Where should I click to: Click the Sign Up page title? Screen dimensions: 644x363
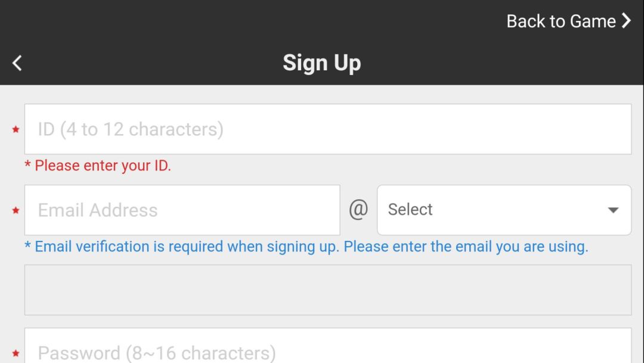[x=321, y=63]
